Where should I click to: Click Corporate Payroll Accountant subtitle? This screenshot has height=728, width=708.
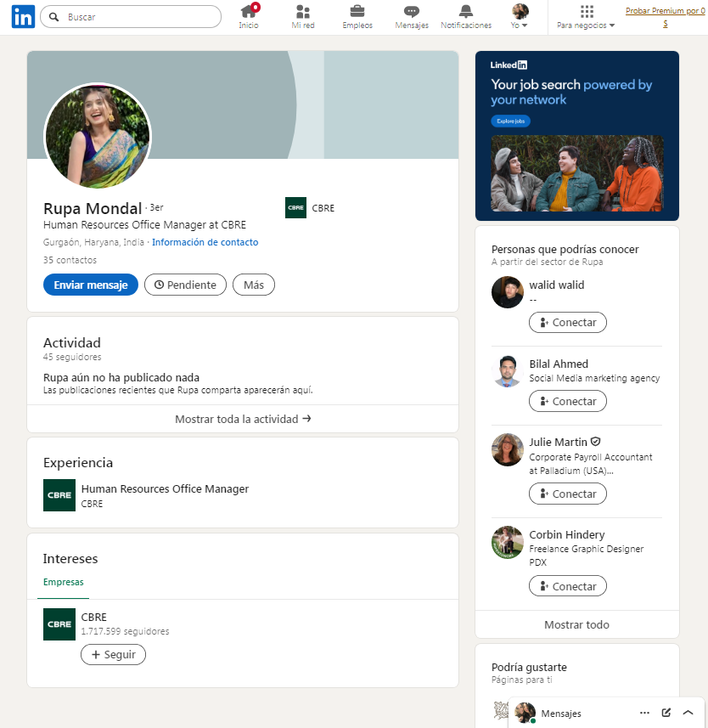(x=591, y=464)
